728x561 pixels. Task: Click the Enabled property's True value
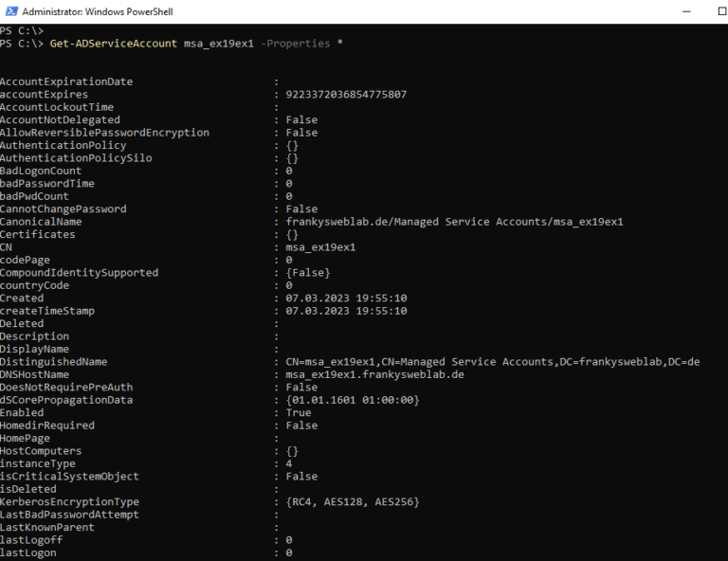(298, 413)
